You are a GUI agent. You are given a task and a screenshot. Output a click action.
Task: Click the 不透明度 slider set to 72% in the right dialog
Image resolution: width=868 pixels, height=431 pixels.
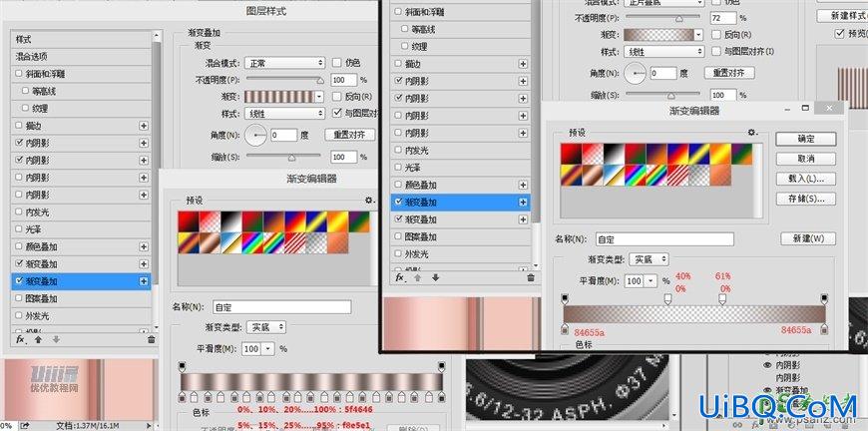coord(663,18)
